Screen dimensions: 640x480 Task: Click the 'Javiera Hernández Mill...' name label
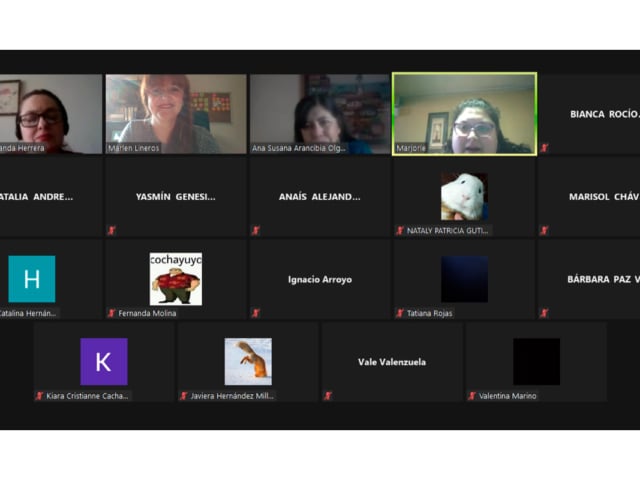[232, 396]
